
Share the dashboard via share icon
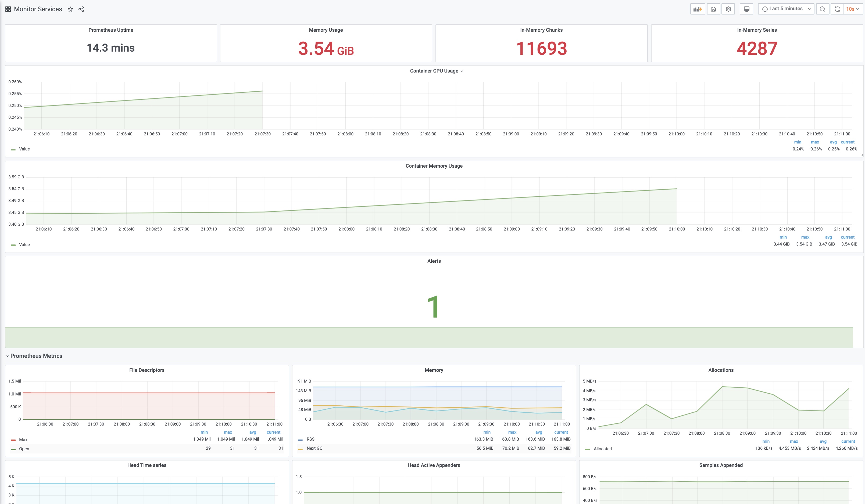81,9
